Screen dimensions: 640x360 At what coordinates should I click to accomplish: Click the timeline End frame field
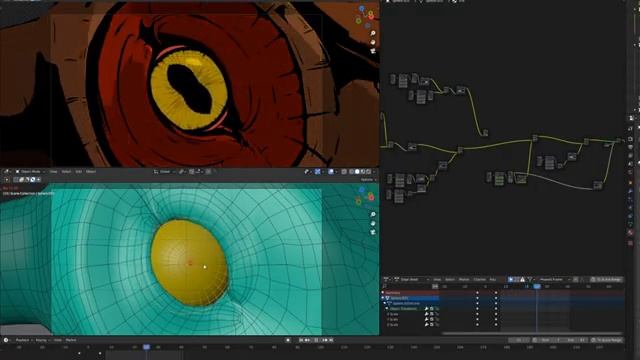point(575,340)
